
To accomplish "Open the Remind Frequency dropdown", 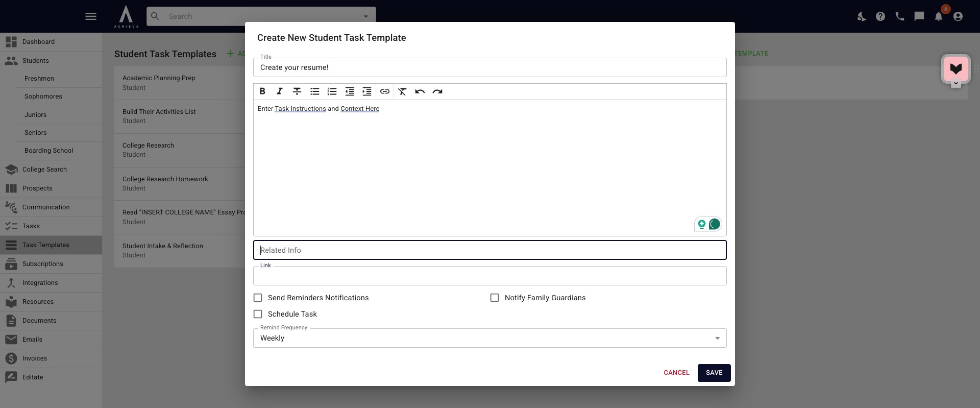I will pyautogui.click(x=490, y=338).
